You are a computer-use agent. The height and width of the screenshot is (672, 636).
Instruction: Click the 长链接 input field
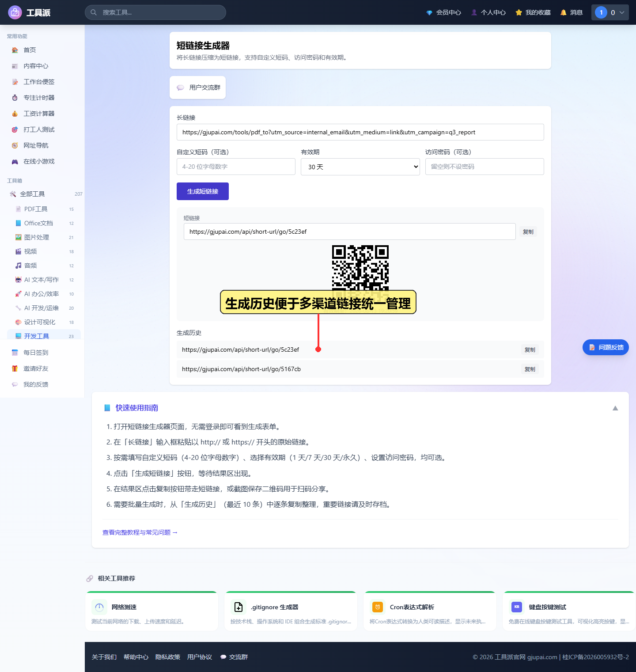click(360, 132)
